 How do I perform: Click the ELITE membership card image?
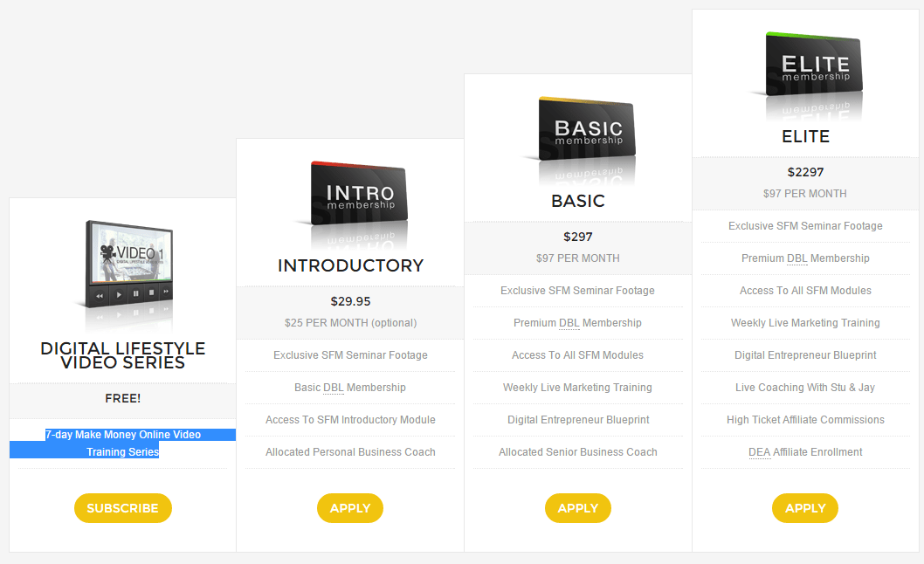point(814,64)
